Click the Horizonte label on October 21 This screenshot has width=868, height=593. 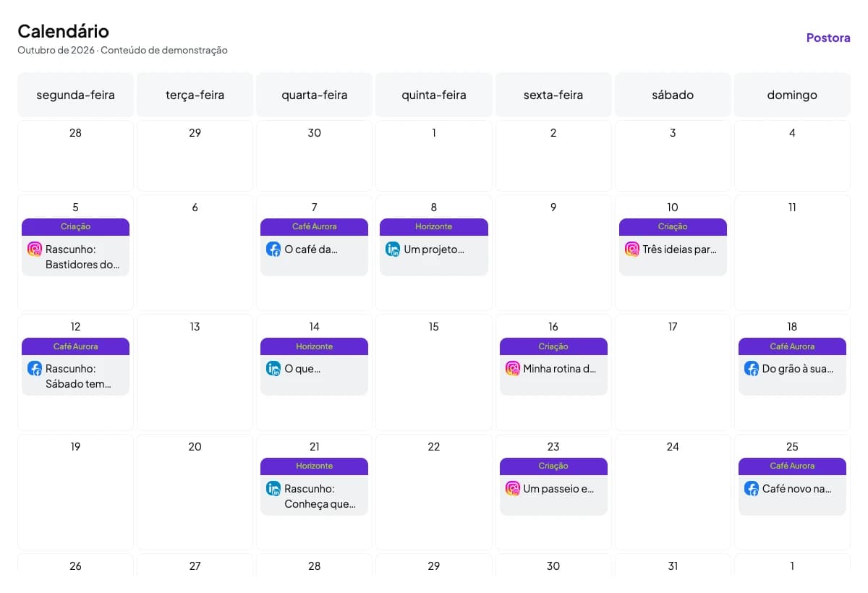pos(314,466)
